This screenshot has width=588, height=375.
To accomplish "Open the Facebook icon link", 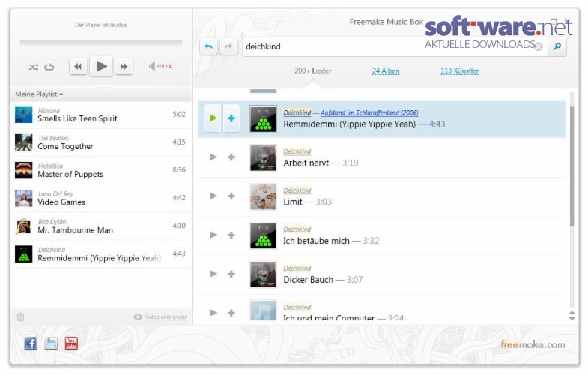I will (31, 343).
